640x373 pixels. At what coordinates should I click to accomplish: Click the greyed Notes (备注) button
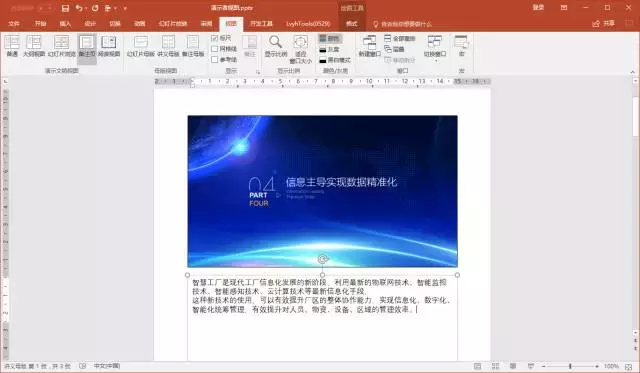[249, 45]
